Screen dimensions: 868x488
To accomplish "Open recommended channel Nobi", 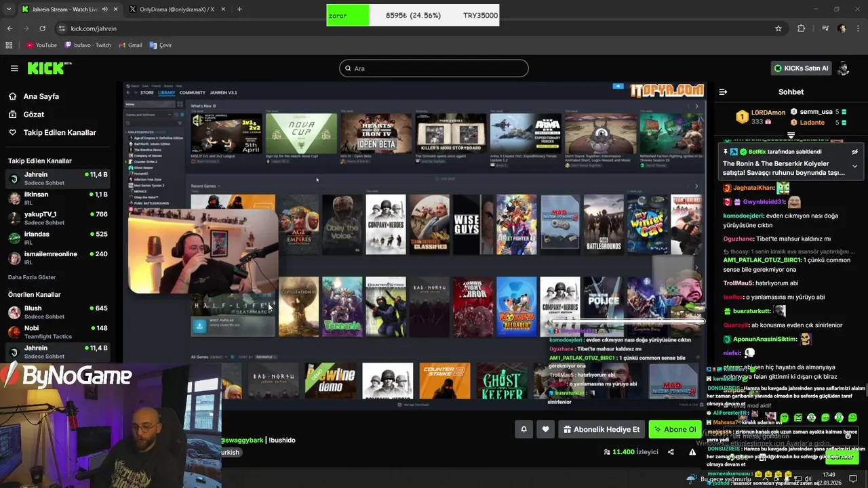I will click(x=58, y=332).
